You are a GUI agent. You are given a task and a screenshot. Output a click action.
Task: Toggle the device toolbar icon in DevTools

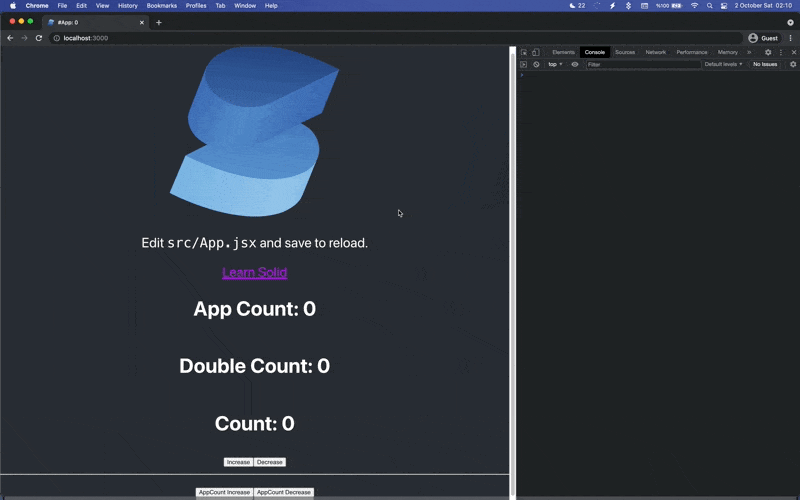pyautogui.click(x=535, y=52)
